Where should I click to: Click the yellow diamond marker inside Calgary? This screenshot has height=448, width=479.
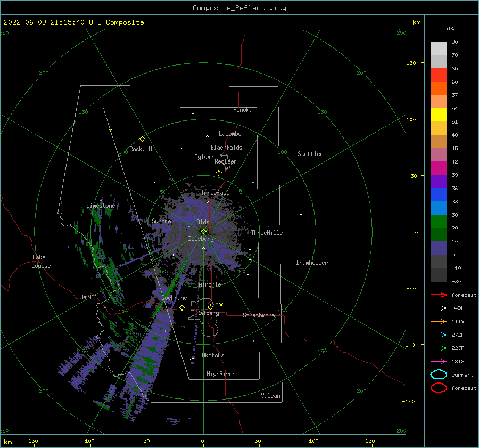click(x=210, y=307)
